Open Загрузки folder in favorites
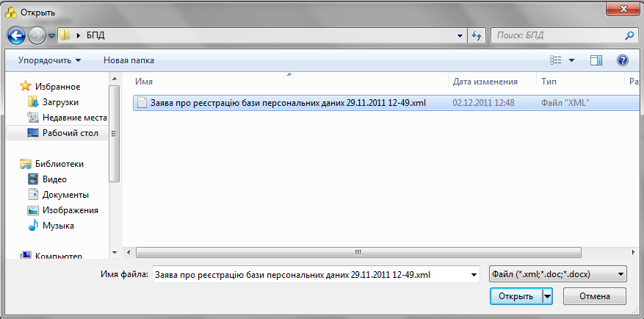The width and height of the screenshot is (644, 319). (x=59, y=102)
